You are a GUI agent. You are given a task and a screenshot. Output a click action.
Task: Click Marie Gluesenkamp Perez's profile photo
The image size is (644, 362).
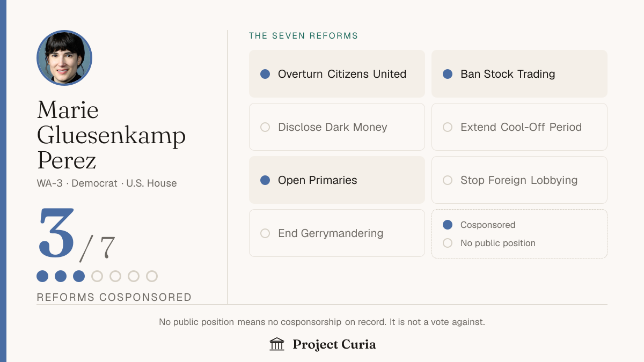pyautogui.click(x=64, y=58)
